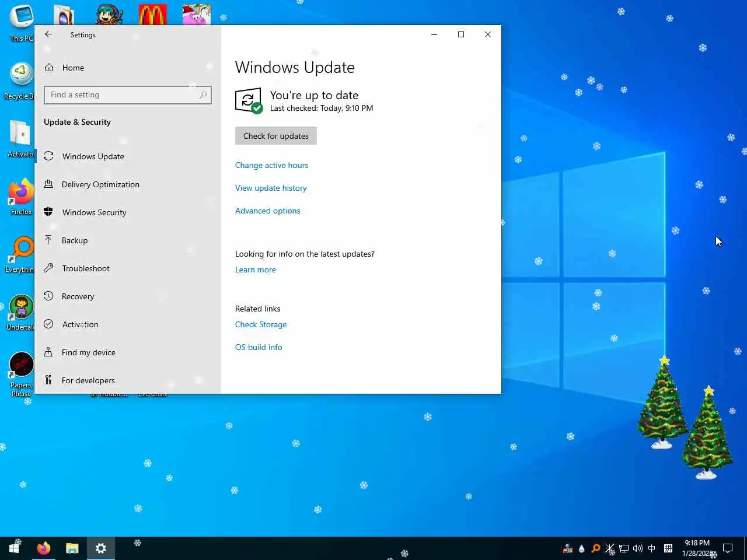Click the For developers tools icon
The image size is (747, 560).
(48, 380)
